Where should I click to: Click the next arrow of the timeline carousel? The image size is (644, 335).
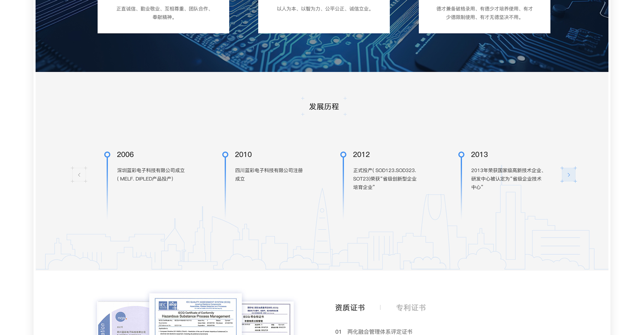pyautogui.click(x=569, y=175)
